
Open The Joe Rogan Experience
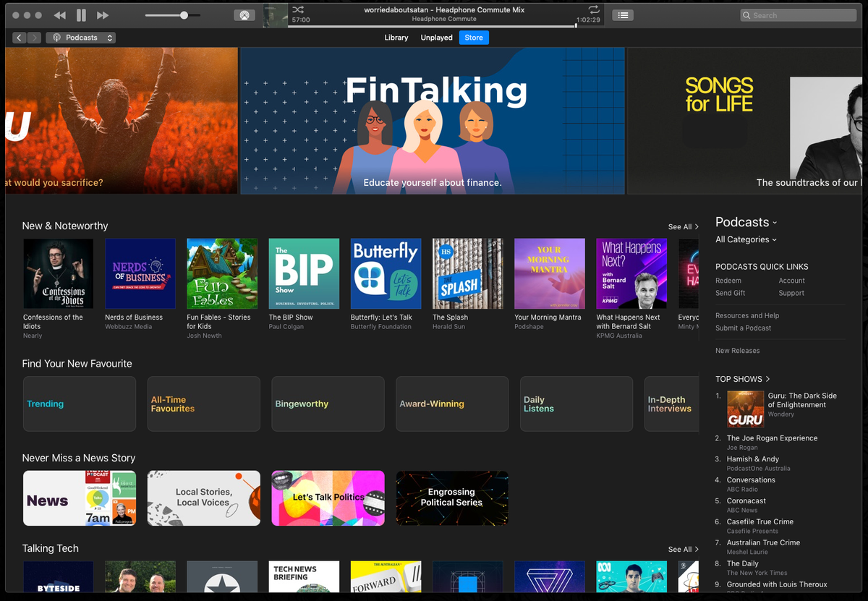(772, 438)
